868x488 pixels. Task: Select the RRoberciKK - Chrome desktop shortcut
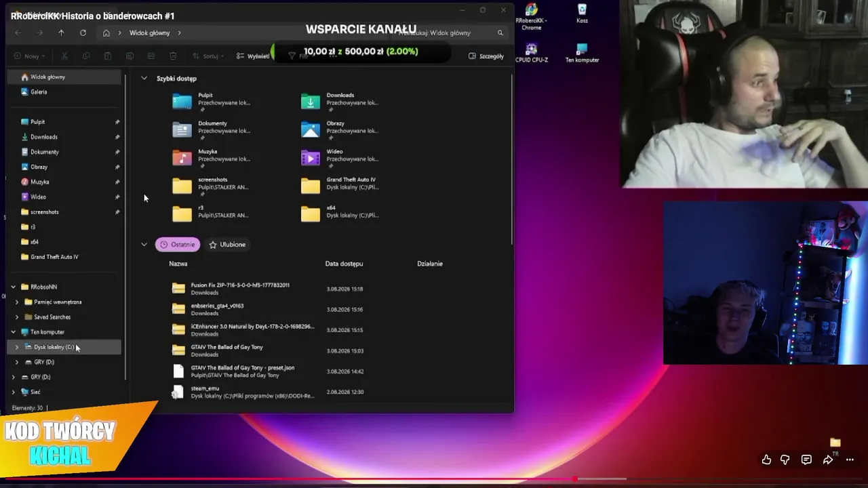click(532, 17)
